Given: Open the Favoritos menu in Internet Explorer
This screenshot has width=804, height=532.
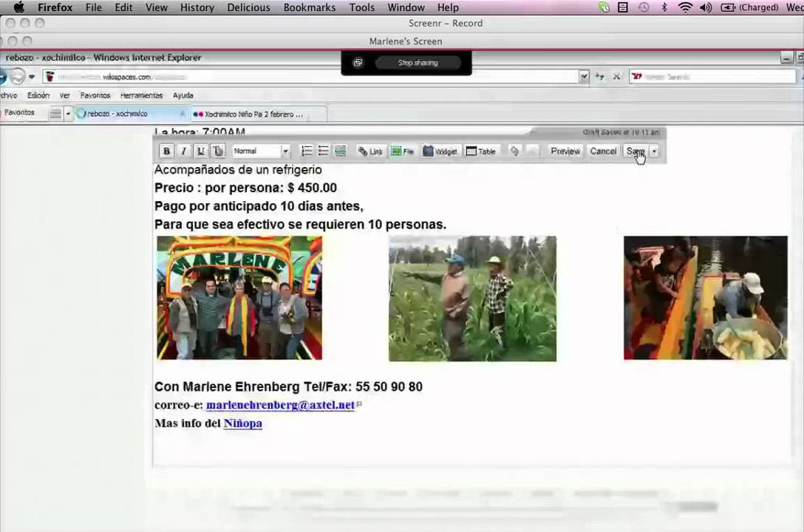Looking at the screenshot, I should [x=95, y=95].
